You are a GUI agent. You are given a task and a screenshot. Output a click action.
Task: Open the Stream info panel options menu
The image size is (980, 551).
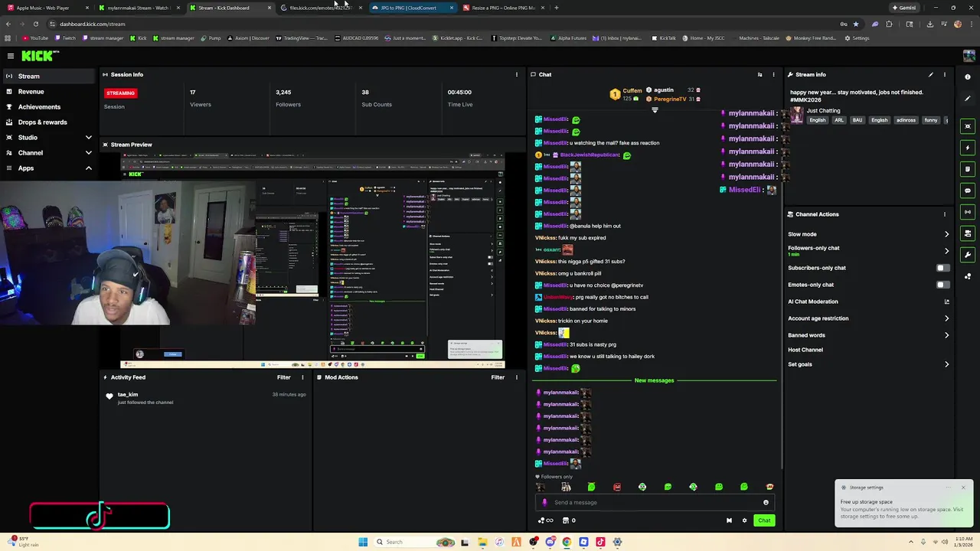click(x=944, y=75)
